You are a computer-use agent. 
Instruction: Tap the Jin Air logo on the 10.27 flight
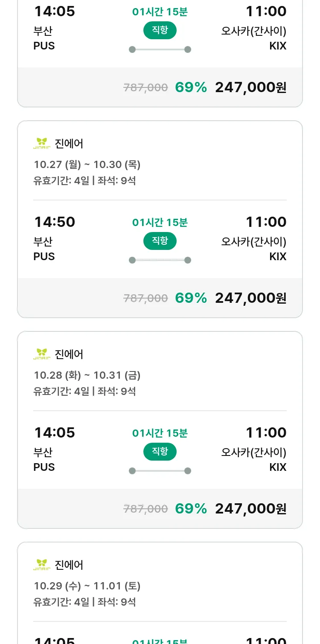coord(42,143)
